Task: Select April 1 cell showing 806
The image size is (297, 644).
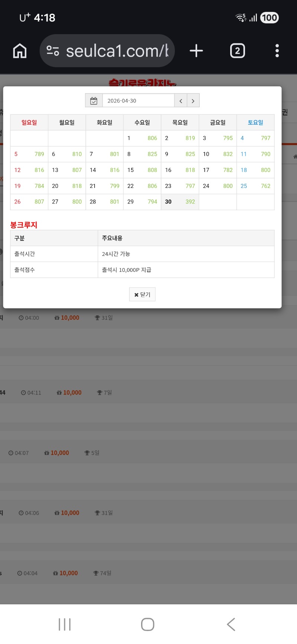Action: (x=142, y=138)
